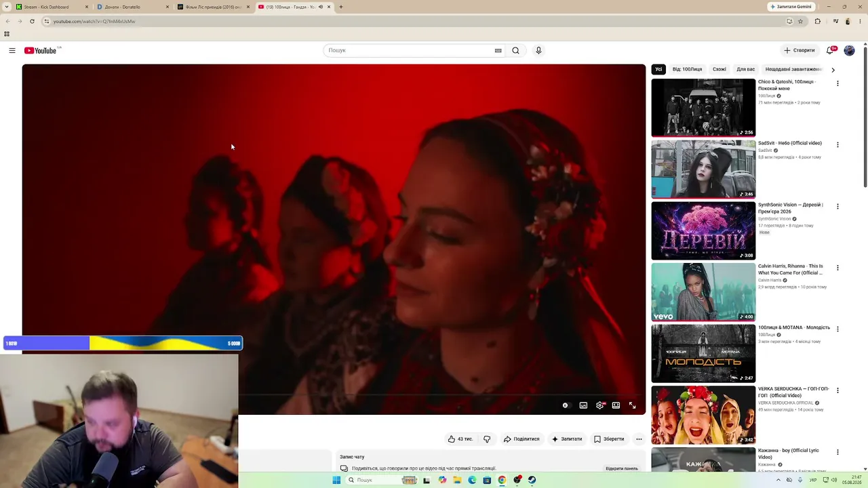Click the Створити button

pyautogui.click(x=800, y=50)
